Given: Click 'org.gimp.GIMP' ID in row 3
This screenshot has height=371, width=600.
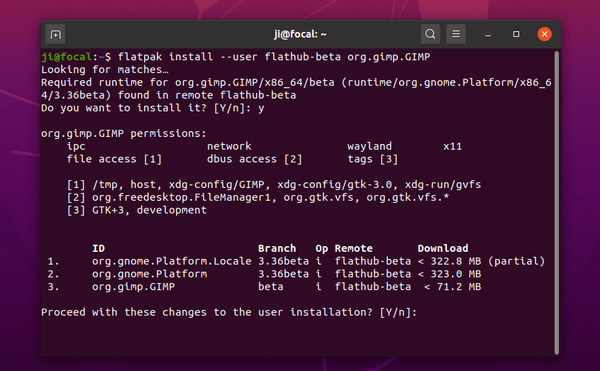Looking at the screenshot, I should [x=134, y=287].
